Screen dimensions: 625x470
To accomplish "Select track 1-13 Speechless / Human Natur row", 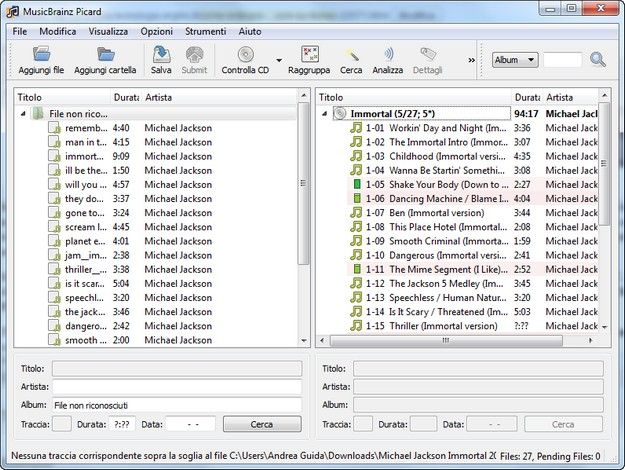I will [474, 298].
